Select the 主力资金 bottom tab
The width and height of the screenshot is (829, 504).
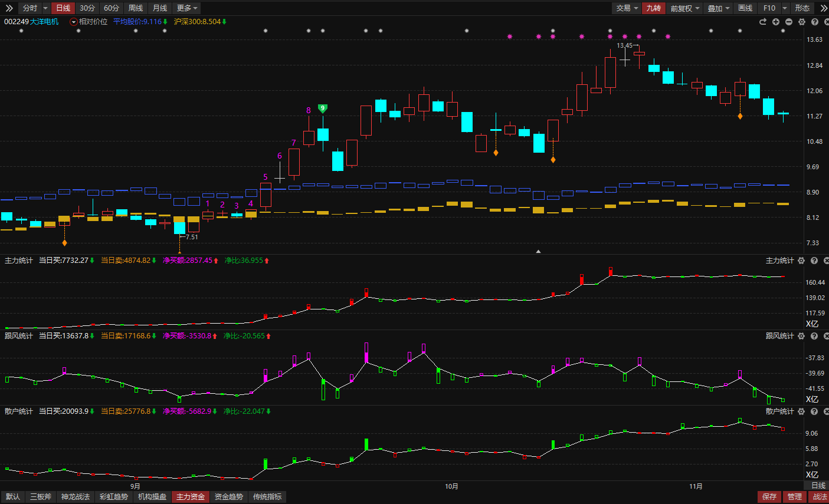coord(191,497)
